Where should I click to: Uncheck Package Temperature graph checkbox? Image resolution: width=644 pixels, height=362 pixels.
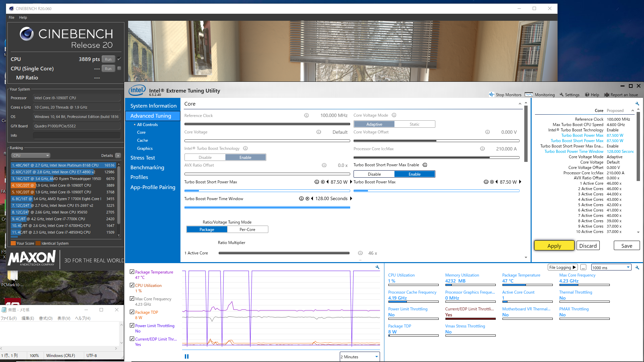tap(132, 272)
